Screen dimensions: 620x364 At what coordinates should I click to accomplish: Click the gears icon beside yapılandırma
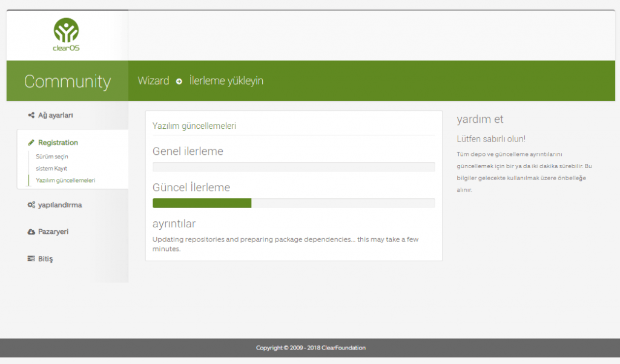click(31, 205)
